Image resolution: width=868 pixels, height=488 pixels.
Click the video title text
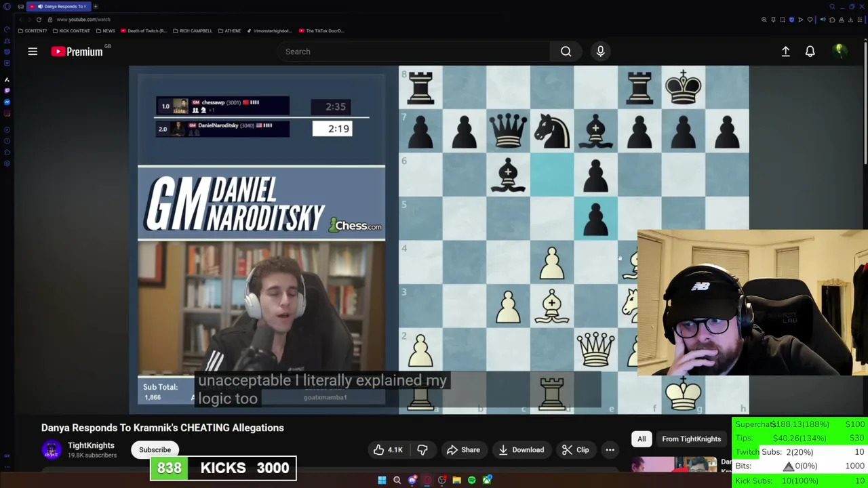[163, 428]
